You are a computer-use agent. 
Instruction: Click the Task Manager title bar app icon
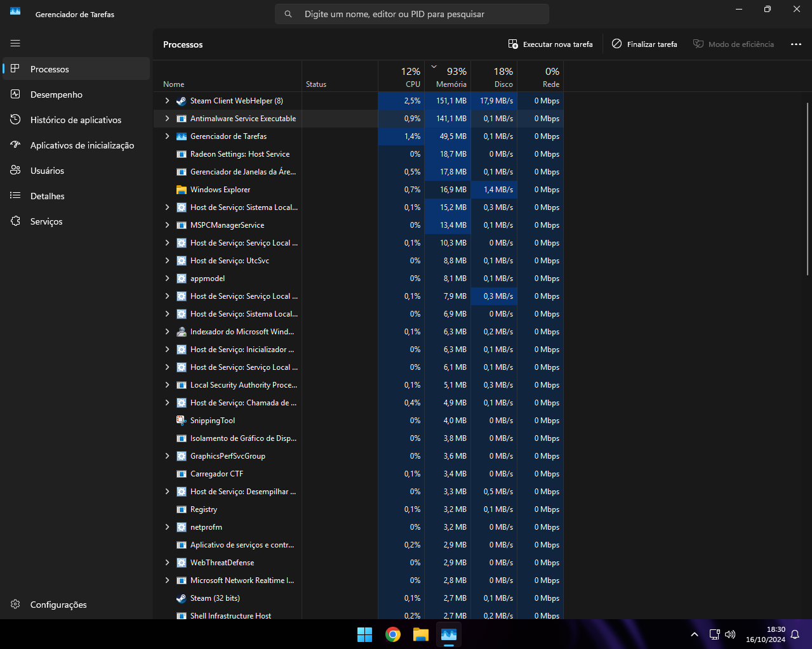click(15, 11)
